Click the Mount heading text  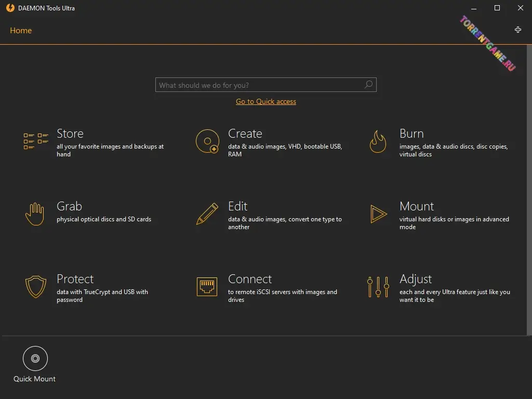click(x=416, y=206)
